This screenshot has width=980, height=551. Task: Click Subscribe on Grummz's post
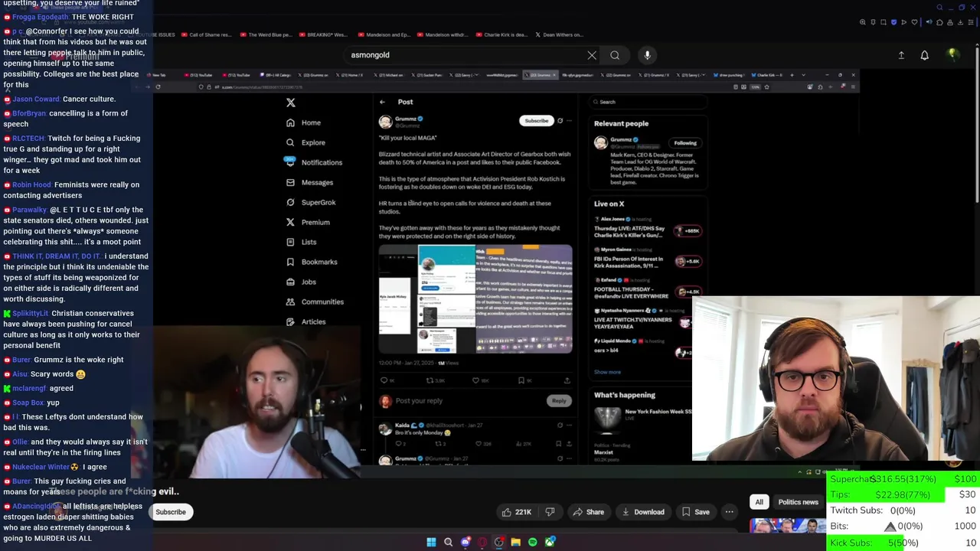pos(536,120)
